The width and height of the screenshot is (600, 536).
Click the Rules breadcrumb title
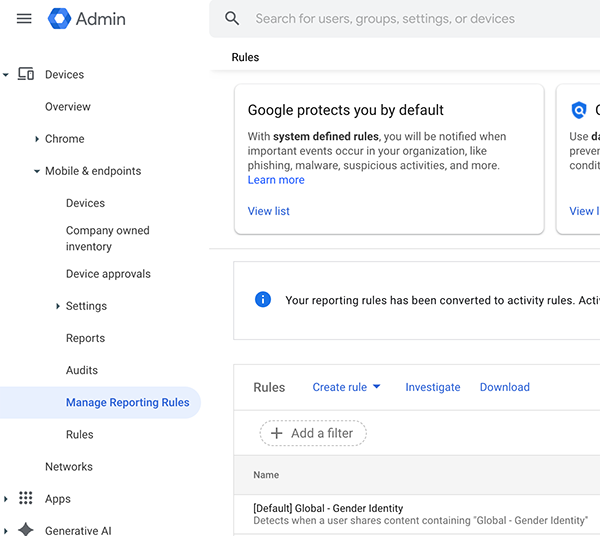point(245,57)
